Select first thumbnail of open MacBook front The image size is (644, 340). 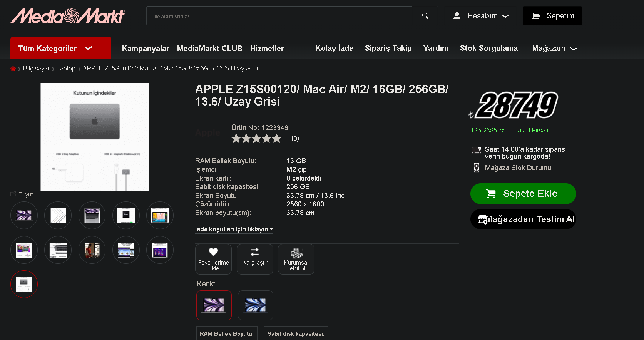pyautogui.click(x=24, y=215)
